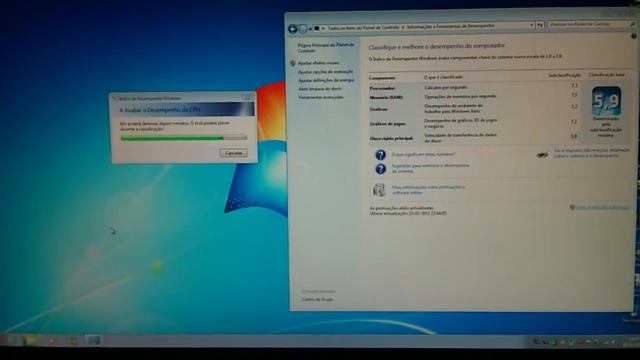The width and height of the screenshot is (640, 360).
Task: Select the 'Disco rígido principal' row
Action: pyautogui.click(x=474, y=138)
